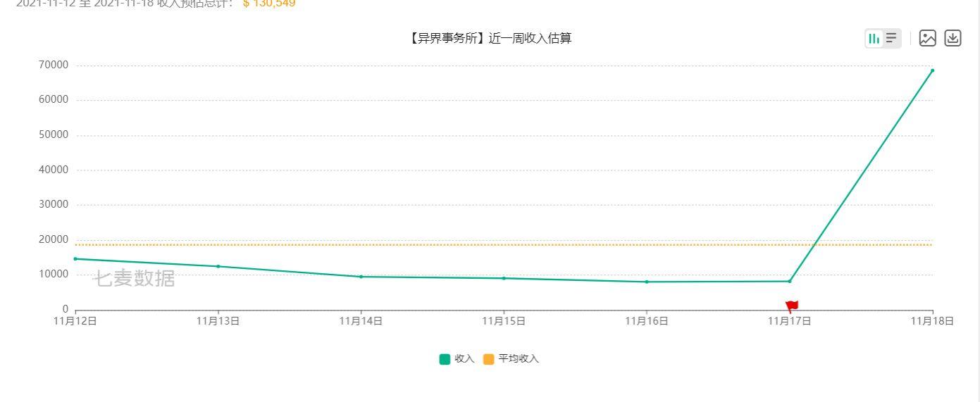
Task: Toggle the green 收入 legend swatch
Action: click(x=445, y=359)
